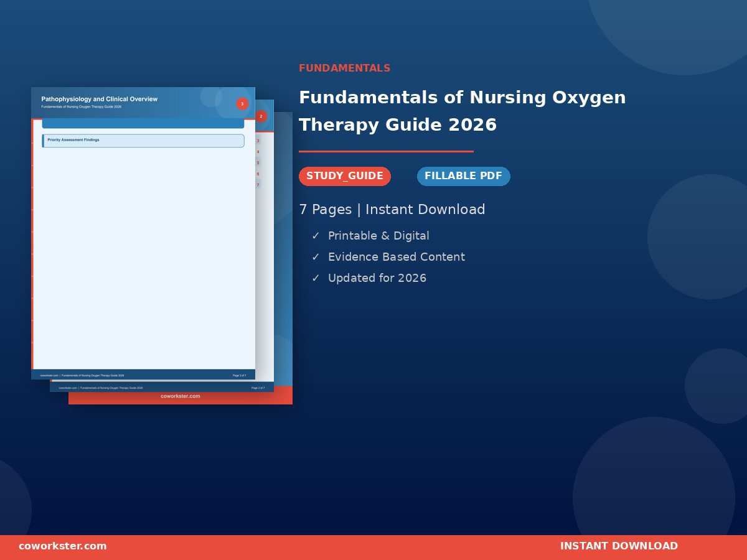This screenshot has width=747, height=560.
Task: Click the coworkster.com text on the back cover page
Action: (181, 396)
